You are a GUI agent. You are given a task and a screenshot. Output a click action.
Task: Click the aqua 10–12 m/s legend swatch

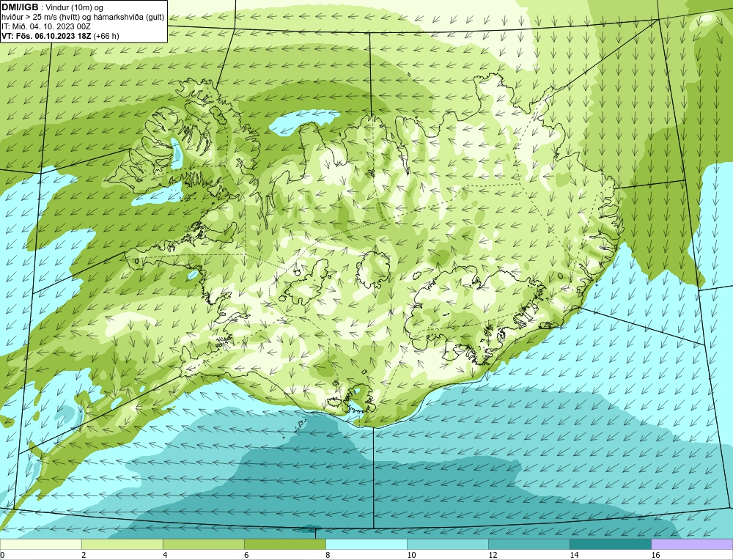click(447, 544)
